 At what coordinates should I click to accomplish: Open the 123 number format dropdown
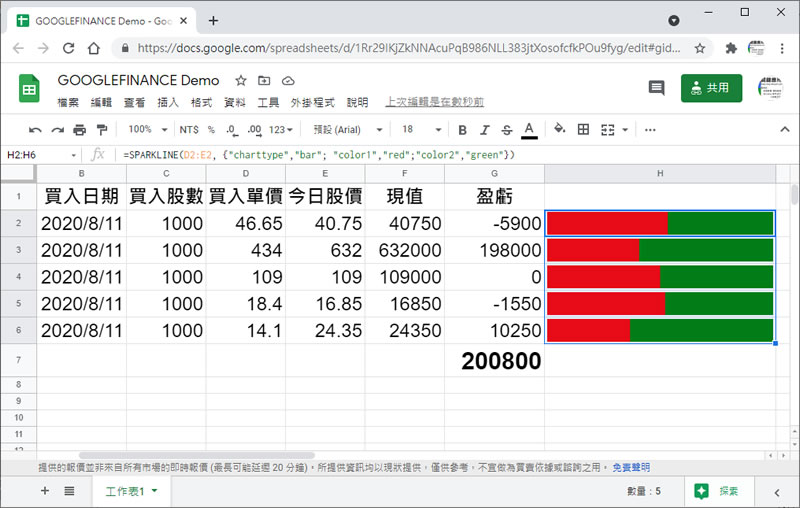(x=281, y=130)
